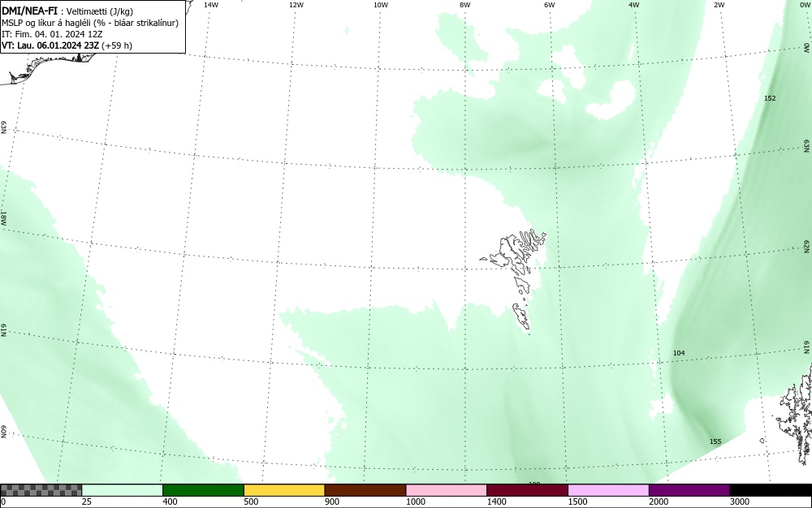The height and width of the screenshot is (508, 812).
Task: Click the legend value 400
Action: point(170,502)
